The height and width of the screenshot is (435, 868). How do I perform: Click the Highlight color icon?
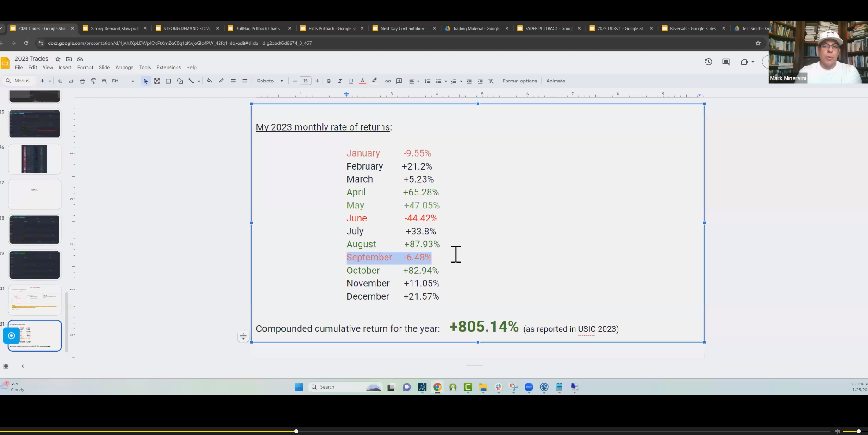(374, 81)
